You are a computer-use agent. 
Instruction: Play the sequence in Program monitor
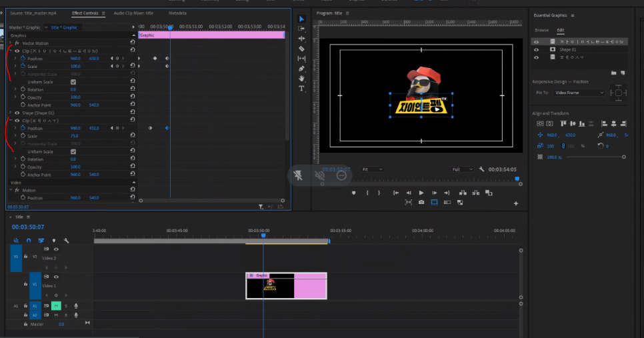pyautogui.click(x=421, y=193)
